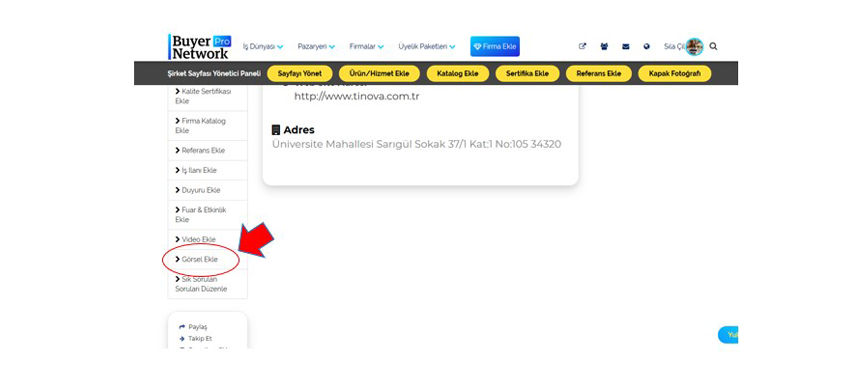868x388 pixels.
Task: Open Firma Katalog Ekle sidebar item
Action: click(x=208, y=126)
